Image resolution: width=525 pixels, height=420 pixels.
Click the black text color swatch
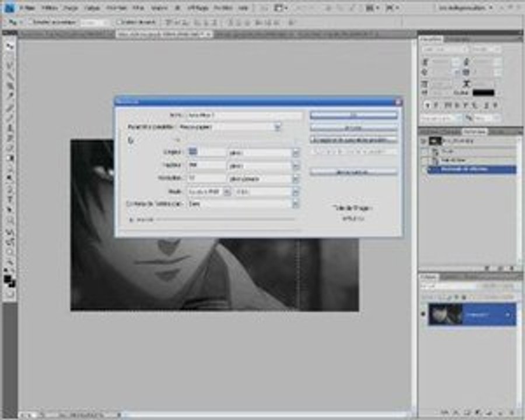pyautogui.click(x=483, y=92)
